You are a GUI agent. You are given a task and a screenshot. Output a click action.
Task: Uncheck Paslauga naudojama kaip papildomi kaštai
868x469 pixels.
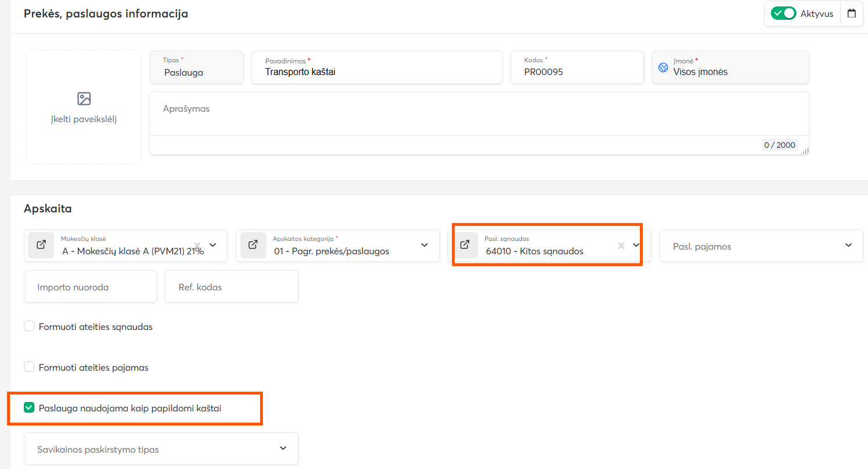coord(29,407)
